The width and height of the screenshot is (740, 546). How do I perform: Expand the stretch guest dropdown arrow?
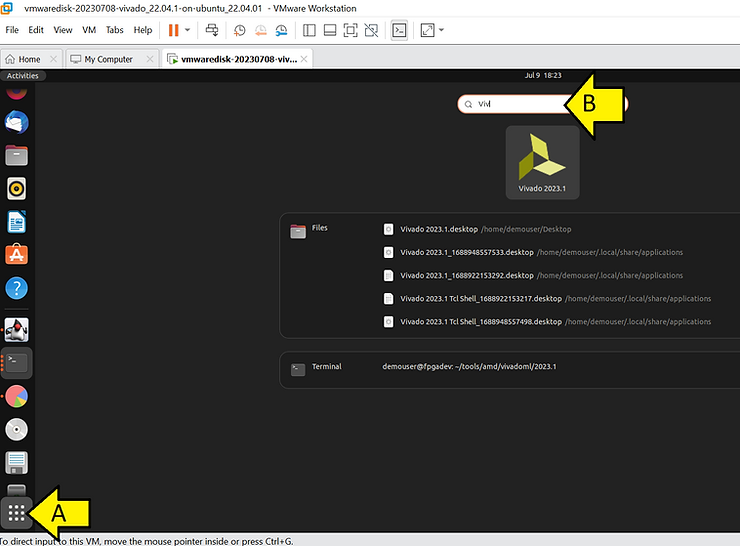pyautogui.click(x=441, y=31)
